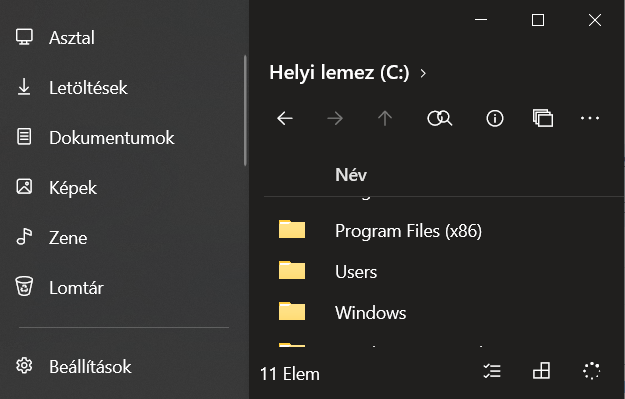Open the search magnifier icon
This screenshot has width=625, height=399.
click(440, 118)
